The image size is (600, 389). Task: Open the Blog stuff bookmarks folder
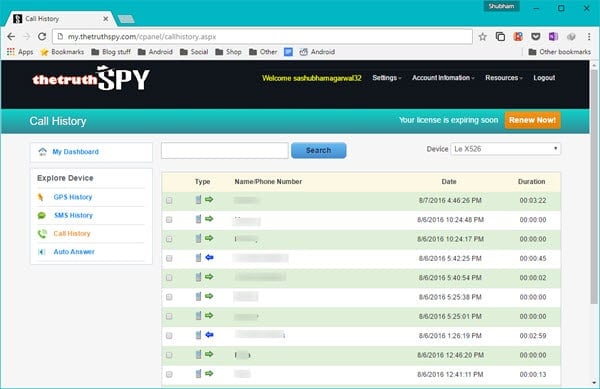point(111,52)
